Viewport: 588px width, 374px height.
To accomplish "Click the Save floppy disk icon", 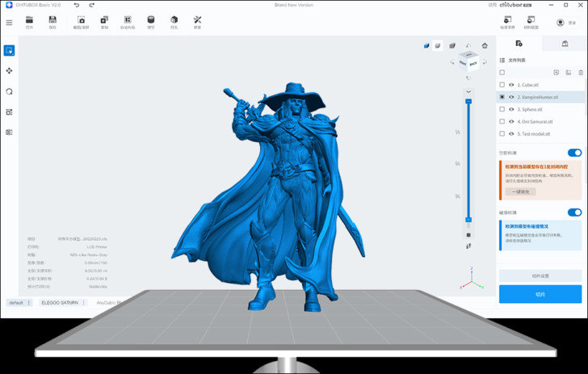I will pos(52,20).
